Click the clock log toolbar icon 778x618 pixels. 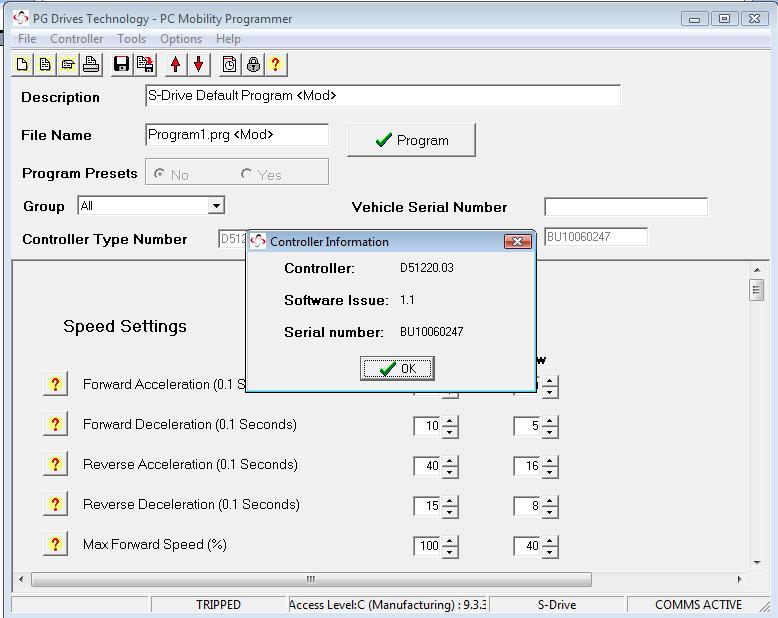click(x=229, y=64)
